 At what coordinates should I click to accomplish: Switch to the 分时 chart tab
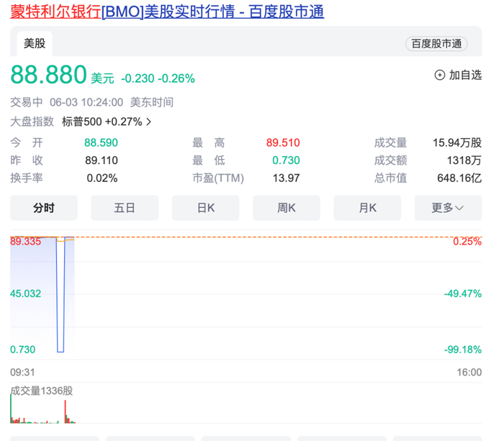pos(44,208)
